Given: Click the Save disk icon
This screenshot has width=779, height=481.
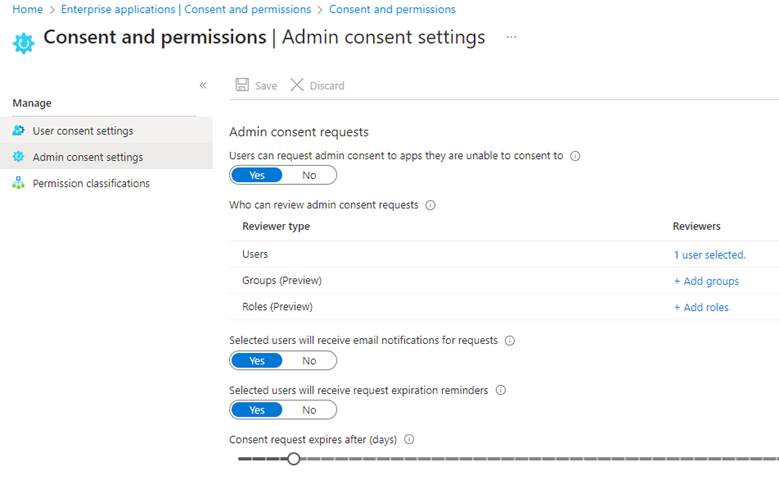Looking at the screenshot, I should click(242, 85).
